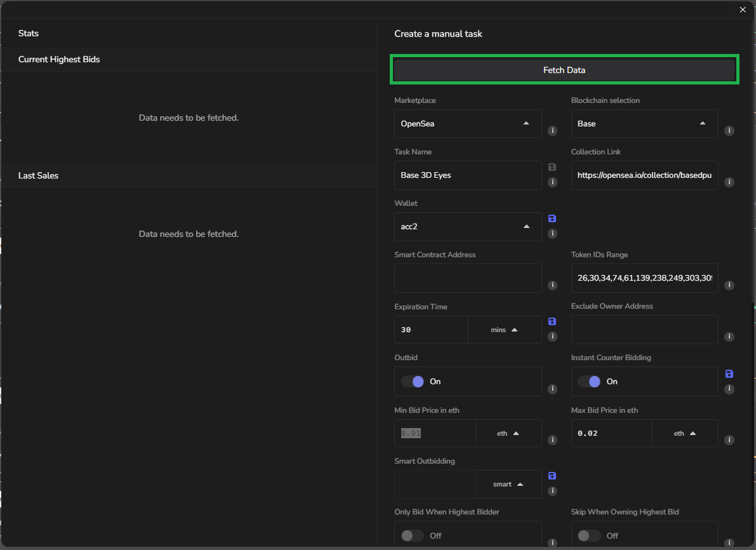Image resolution: width=756 pixels, height=550 pixels.
Task: Click the save icon beside Smart Outbidding
Action: point(552,476)
